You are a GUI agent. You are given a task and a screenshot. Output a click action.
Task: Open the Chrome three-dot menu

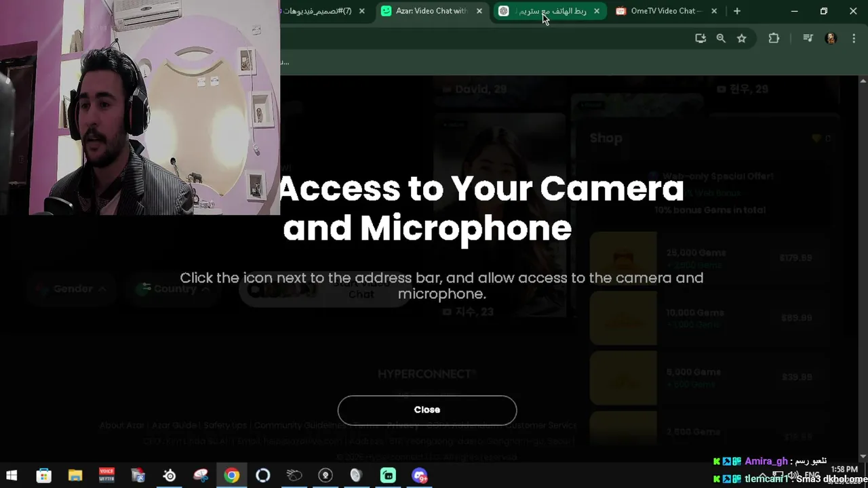click(854, 39)
